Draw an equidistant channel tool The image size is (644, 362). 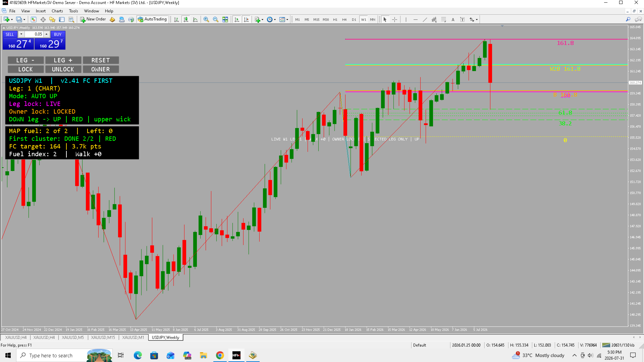tap(434, 19)
